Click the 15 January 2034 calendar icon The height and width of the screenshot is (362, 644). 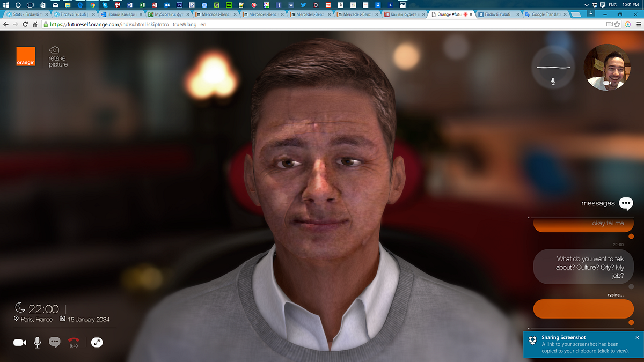pos(62,319)
